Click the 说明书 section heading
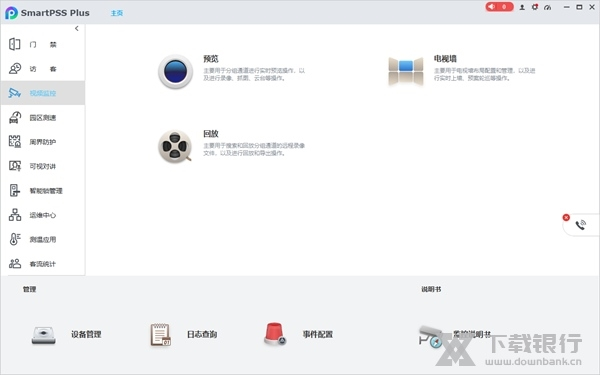Viewport: 600px width, 375px height. coord(431,289)
